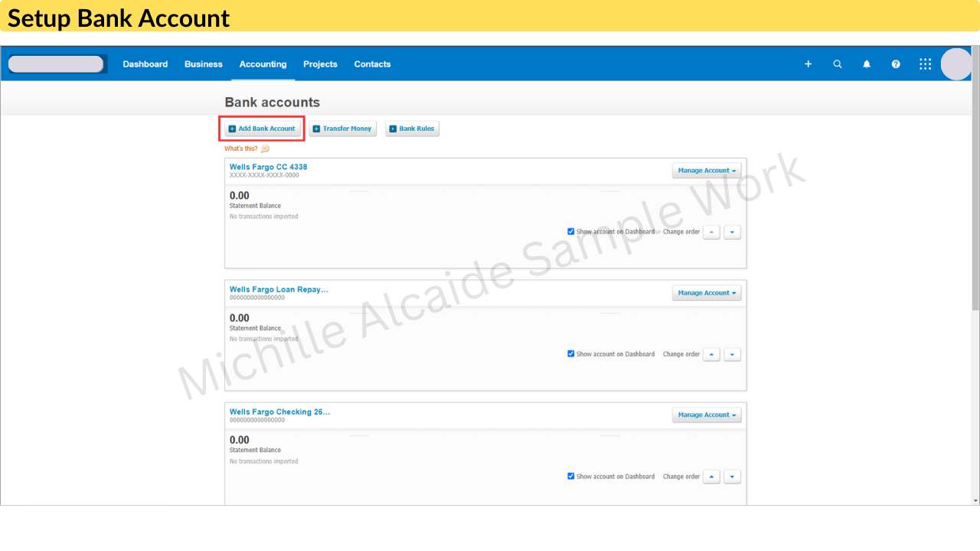
Task: Open the Projects menu
Action: coord(320,64)
